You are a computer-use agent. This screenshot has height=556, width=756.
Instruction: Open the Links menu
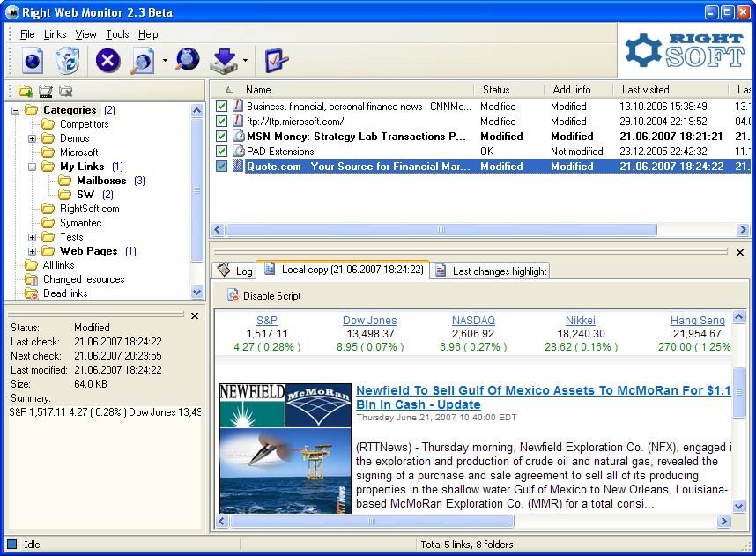click(55, 34)
